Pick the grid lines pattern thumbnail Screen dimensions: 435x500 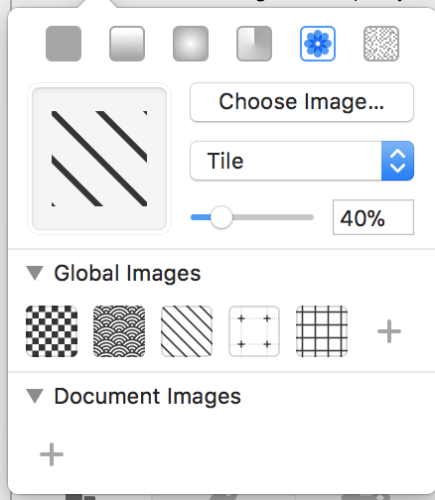[322, 331]
